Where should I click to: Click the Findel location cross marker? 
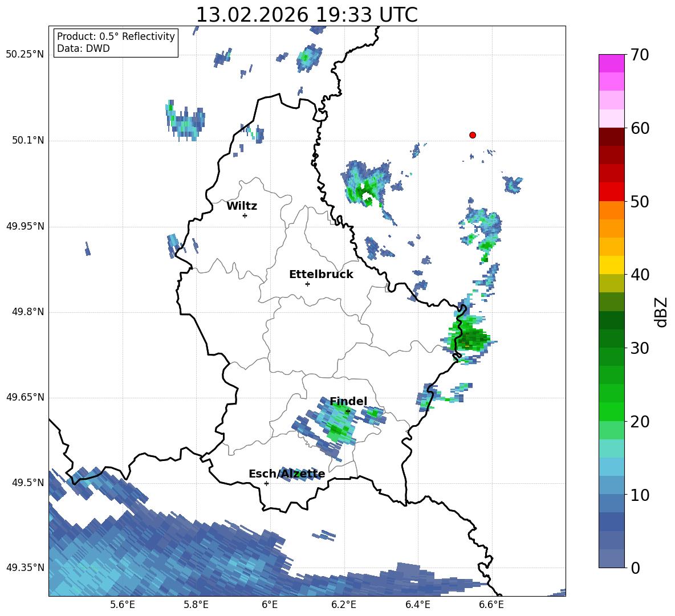point(348,411)
